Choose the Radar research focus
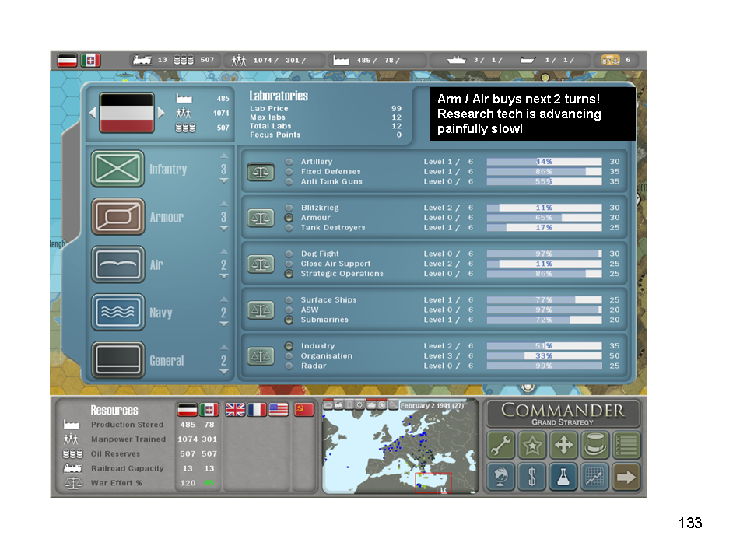The image size is (747, 560). coord(289,366)
